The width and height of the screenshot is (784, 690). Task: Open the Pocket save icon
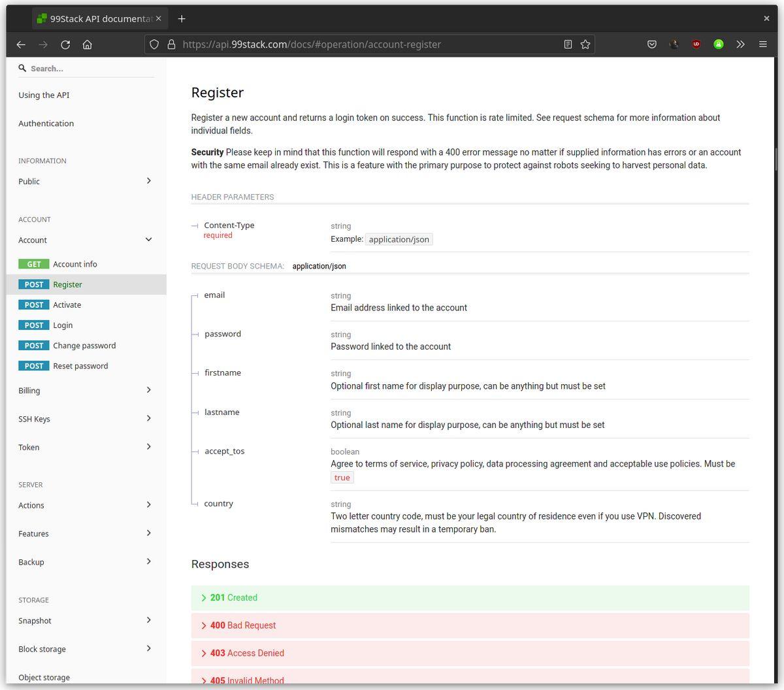click(x=652, y=44)
